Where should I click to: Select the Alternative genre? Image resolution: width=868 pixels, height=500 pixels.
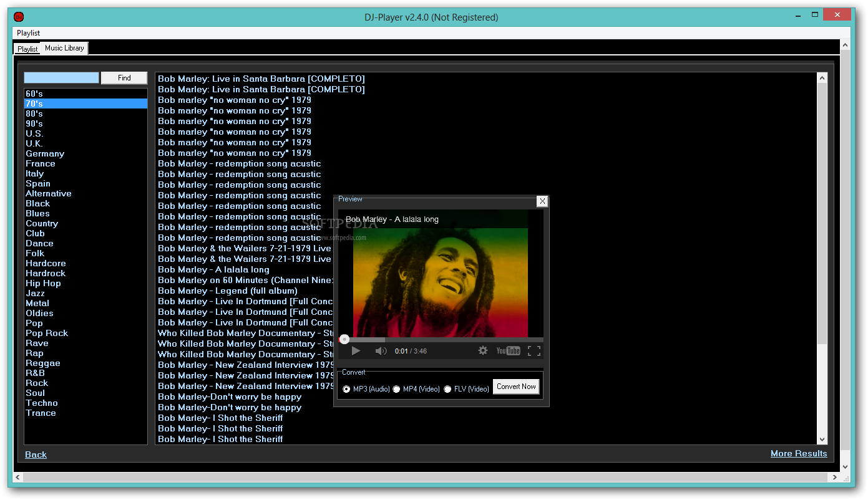(85, 193)
